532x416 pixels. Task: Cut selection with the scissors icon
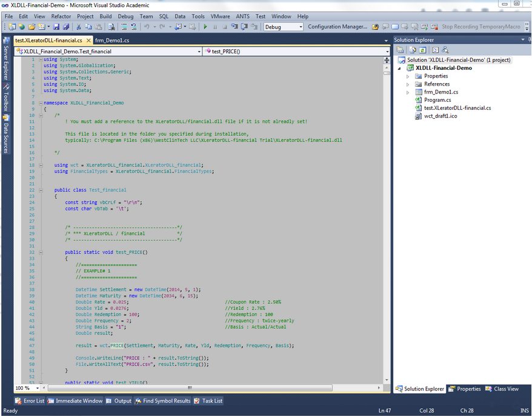(x=78, y=27)
